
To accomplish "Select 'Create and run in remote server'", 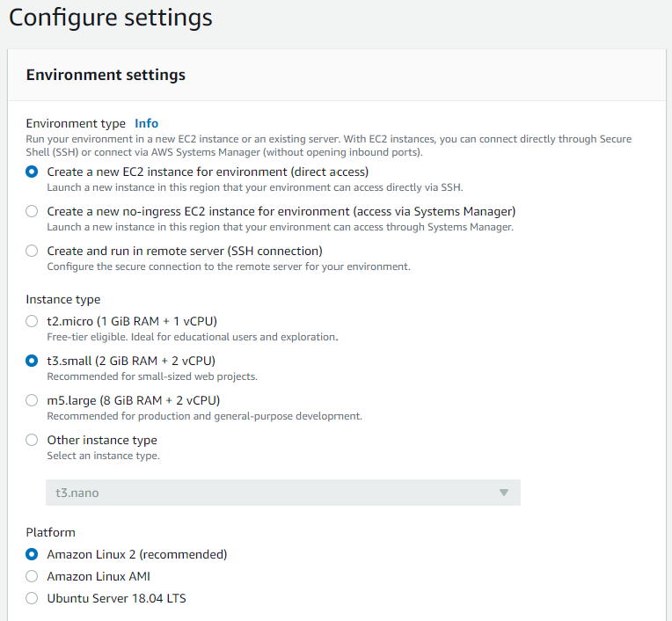I will click(x=33, y=252).
